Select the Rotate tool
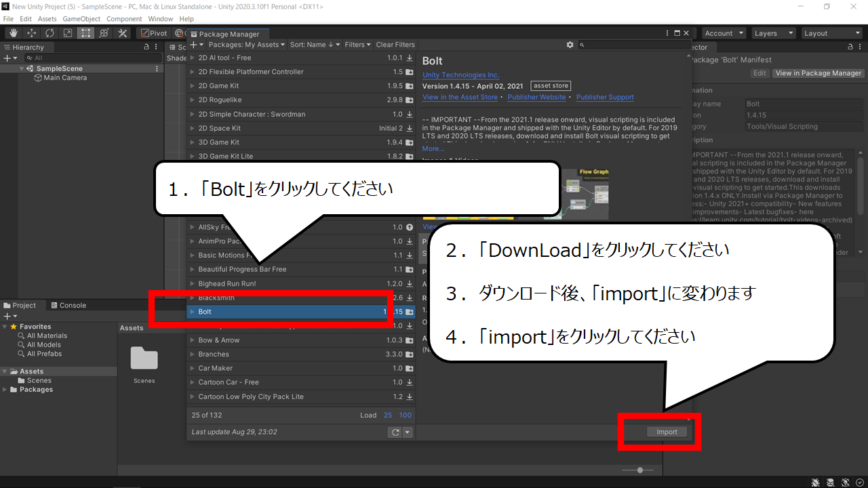Image resolution: width=868 pixels, height=488 pixels. pos(50,33)
